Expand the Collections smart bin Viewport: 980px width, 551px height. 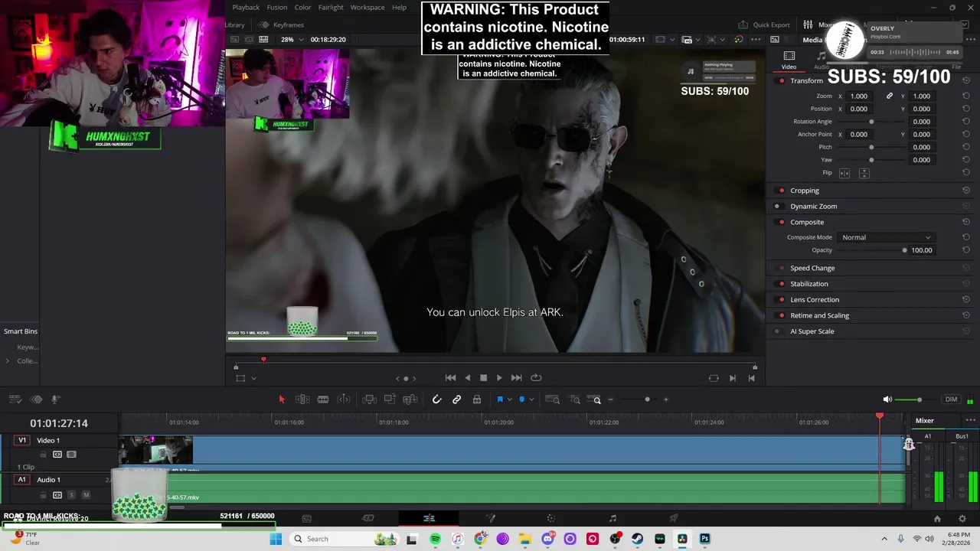[x=8, y=361]
